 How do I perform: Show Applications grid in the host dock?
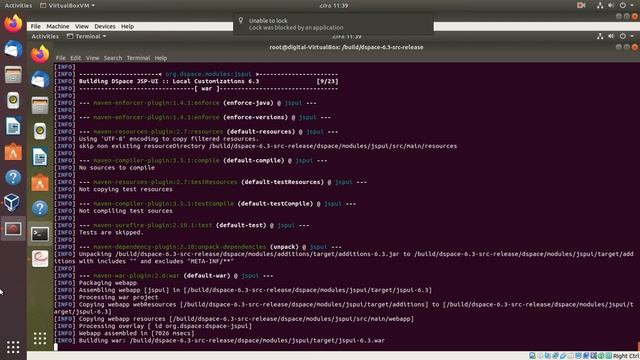tap(13, 347)
